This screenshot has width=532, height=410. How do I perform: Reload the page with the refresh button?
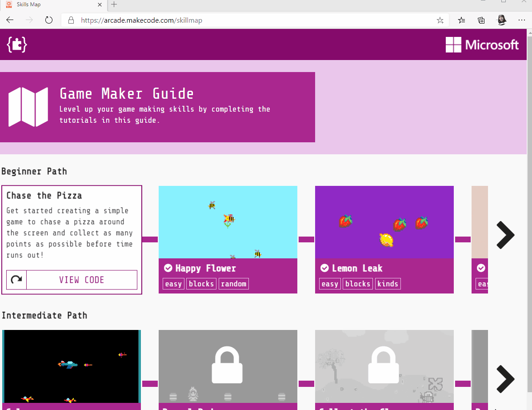pyautogui.click(x=49, y=20)
